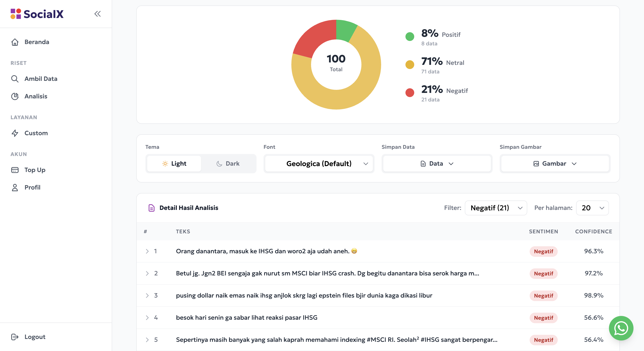Go to Profil in the sidebar
Screen dimensions: 644x351
pyautogui.click(x=32, y=188)
